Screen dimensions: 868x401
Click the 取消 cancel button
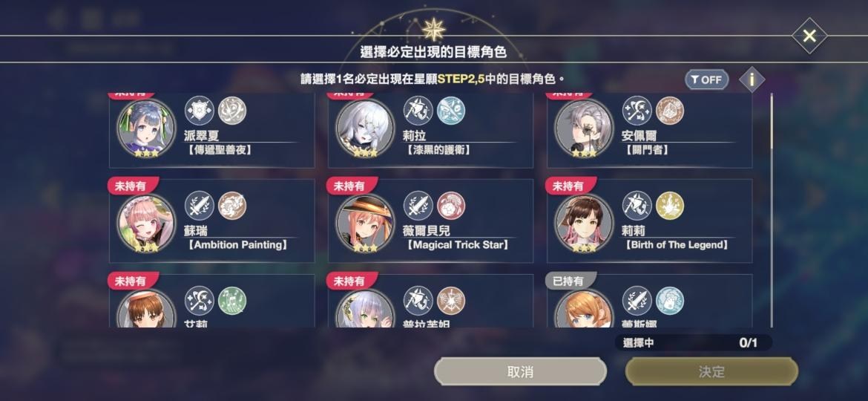[520, 371]
